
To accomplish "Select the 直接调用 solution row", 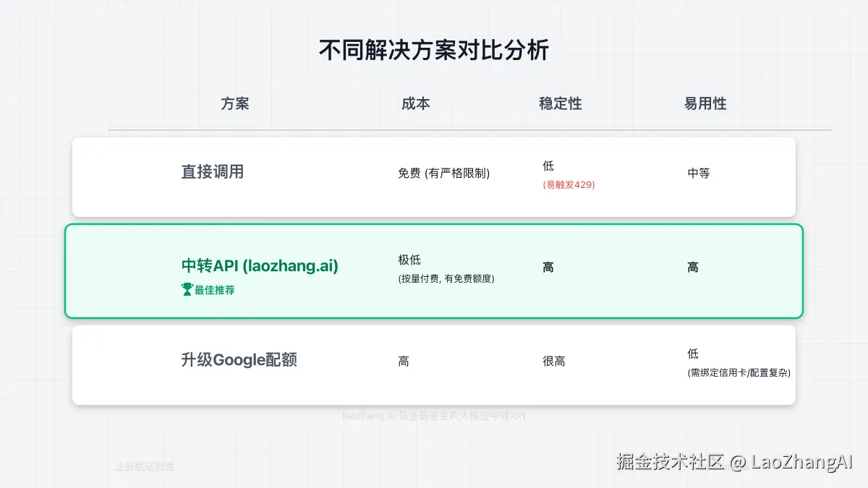I will click(x=434, y=176).
